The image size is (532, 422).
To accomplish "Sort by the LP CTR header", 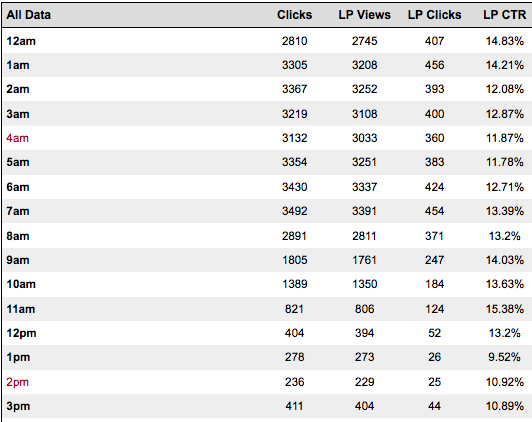I will click(x=505, y=15).
